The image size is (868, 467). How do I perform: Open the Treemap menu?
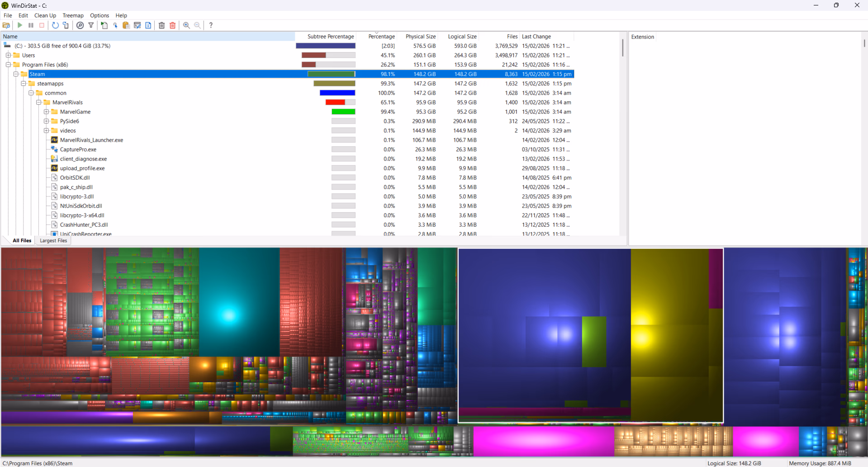pos(73,15)
